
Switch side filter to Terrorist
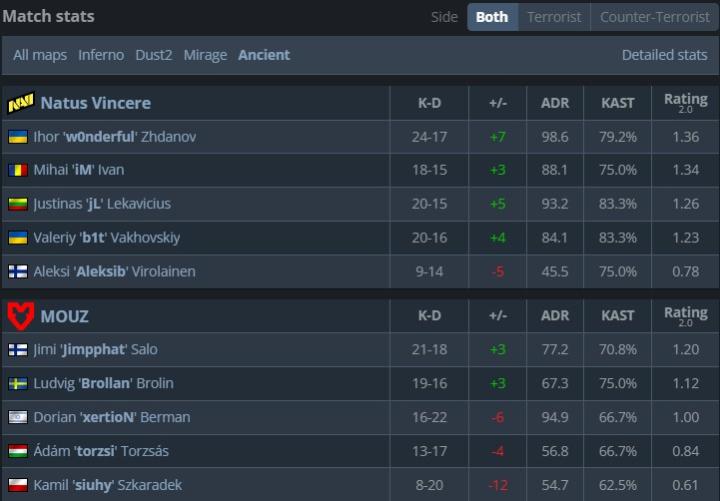tap(554, 17)
